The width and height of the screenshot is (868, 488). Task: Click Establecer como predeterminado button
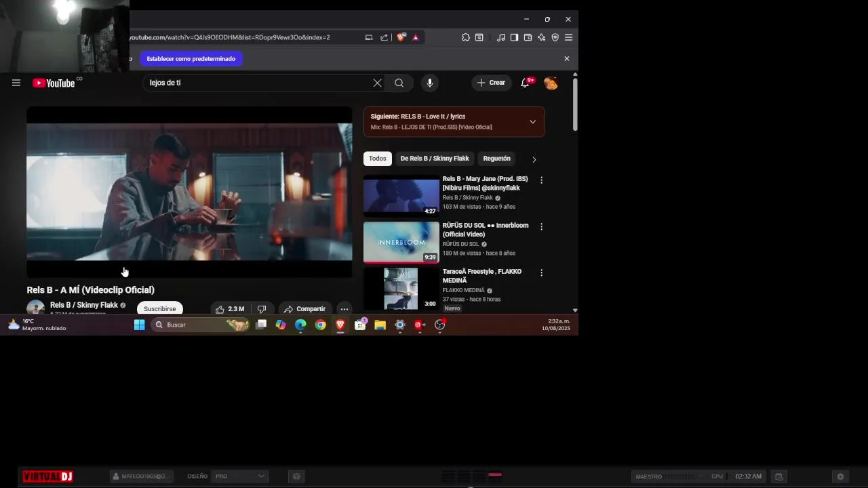[x=191, y=59]
